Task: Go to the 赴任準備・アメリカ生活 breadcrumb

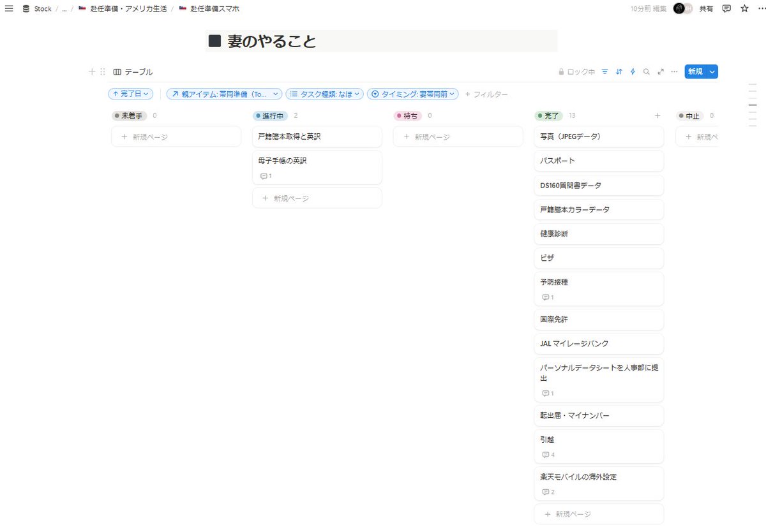Action: pyautogui.click(x=123, y=9)
